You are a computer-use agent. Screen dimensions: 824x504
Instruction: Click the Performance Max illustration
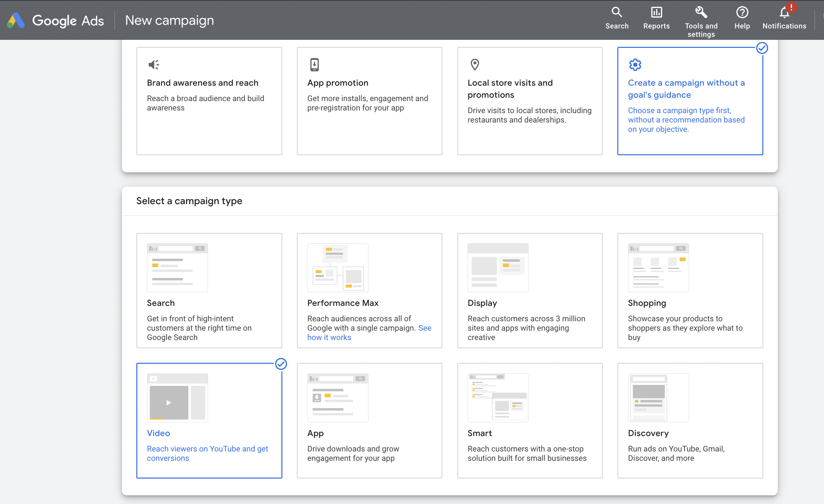338,268
